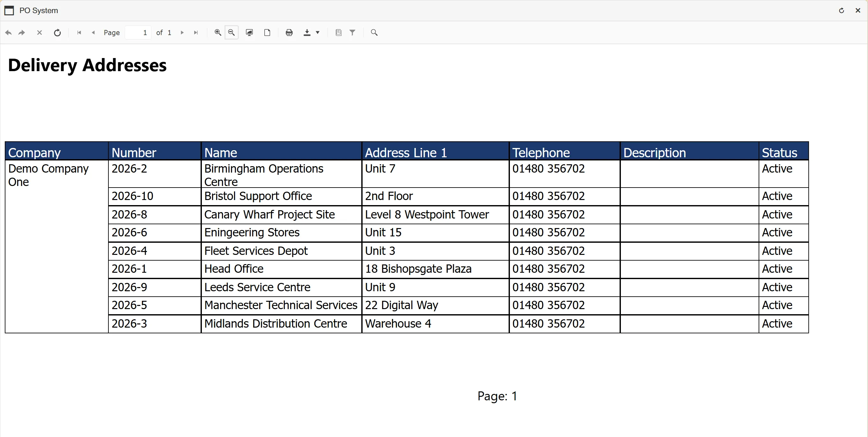Viewport: 868px width, 437px height.
Task: Refresh the report using the toolbar refresh icon
Action: [x=57, y=33]
